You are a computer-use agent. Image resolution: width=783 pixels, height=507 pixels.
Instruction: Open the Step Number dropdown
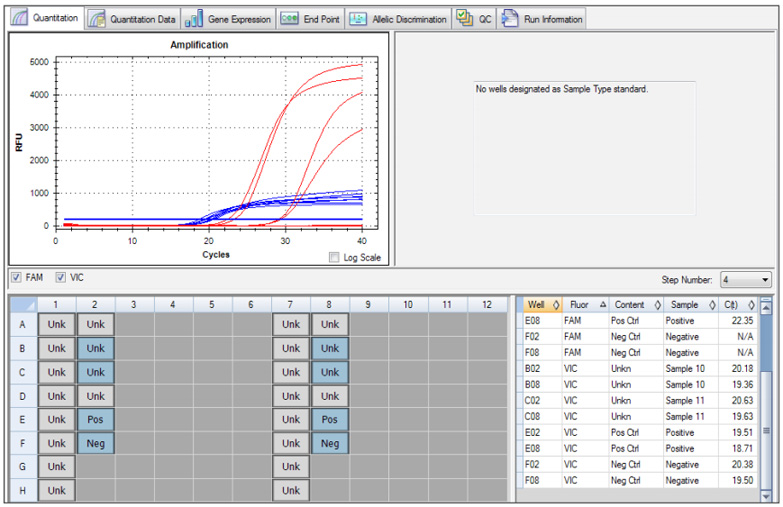(746, 280)
